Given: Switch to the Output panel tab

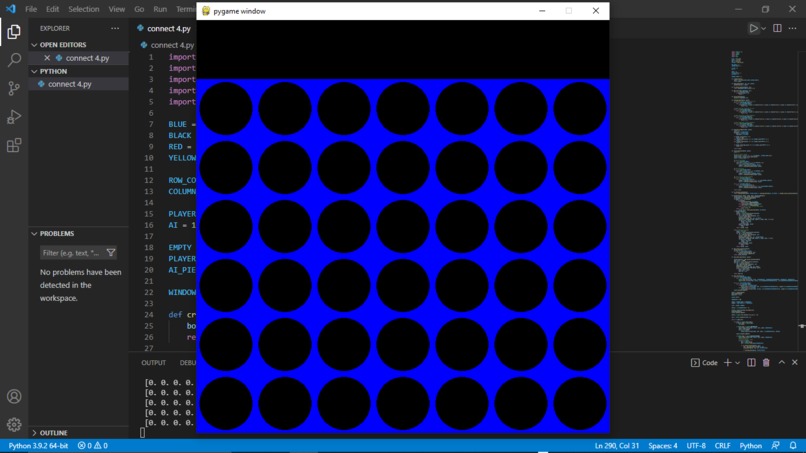Looking at the screenshot, I should 154,363.
